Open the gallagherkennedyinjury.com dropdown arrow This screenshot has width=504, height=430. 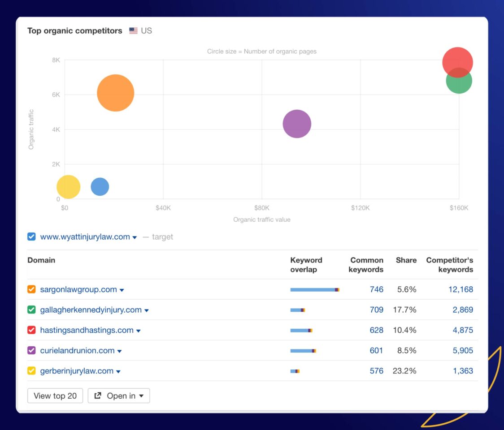click(x=147, y=310)
